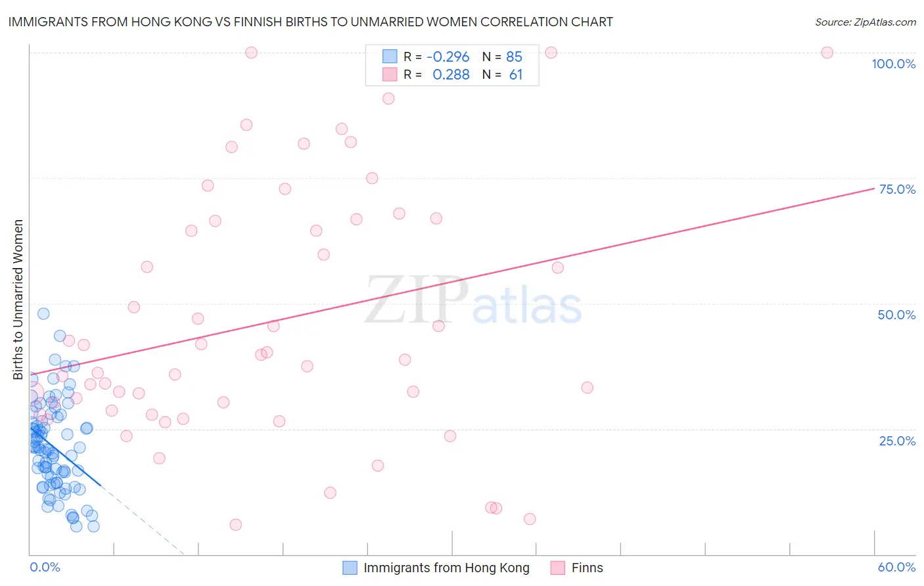Select the 75.0% y-axis label

click(897, 189)
